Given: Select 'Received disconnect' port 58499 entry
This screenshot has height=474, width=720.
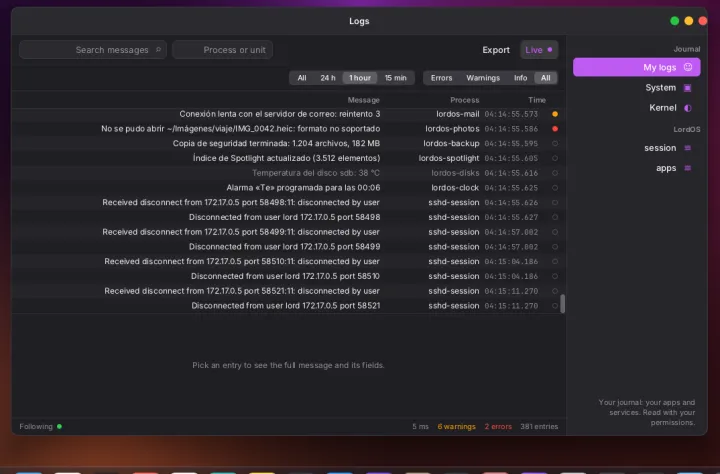Looking at the screenshot, I should (288, 232).
